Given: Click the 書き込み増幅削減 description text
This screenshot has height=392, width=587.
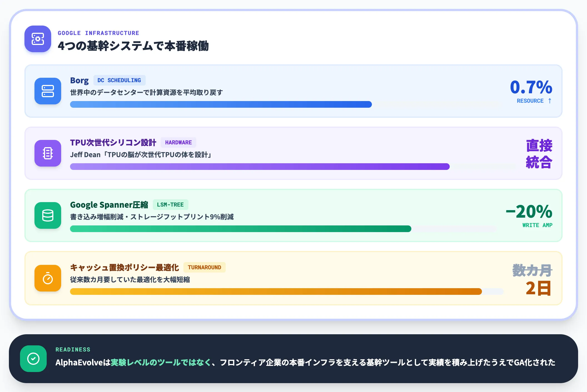Looking at the screenshot, I should (152, 217).
